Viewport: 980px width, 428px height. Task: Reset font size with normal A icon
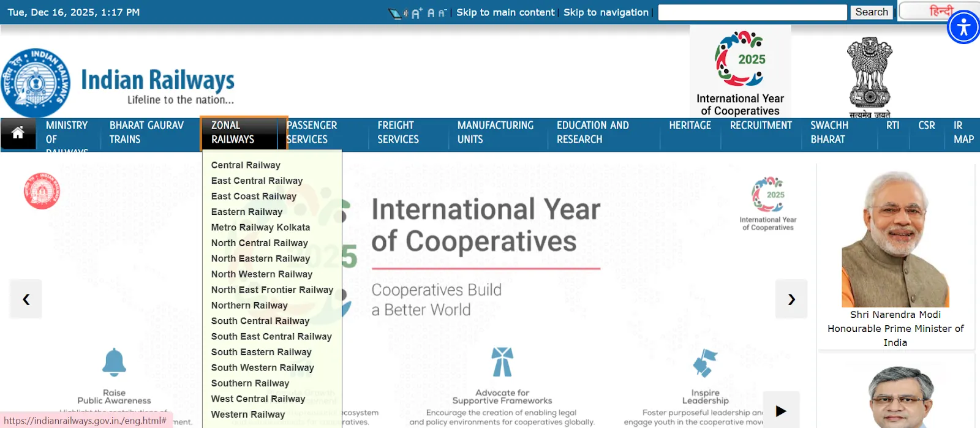(x=431, y=13)
